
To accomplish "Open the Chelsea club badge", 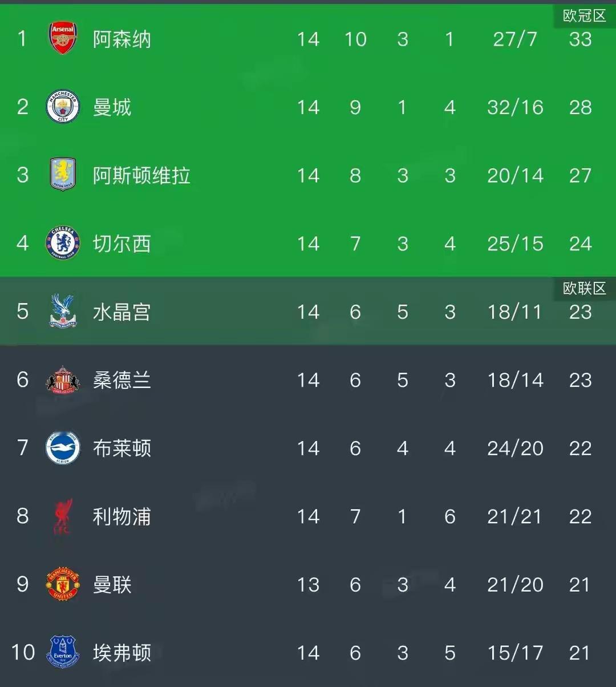I will click(63, 244).
